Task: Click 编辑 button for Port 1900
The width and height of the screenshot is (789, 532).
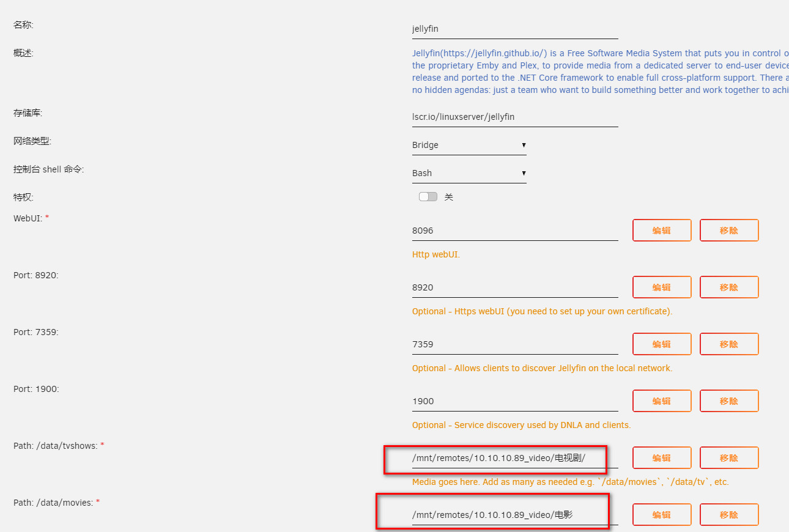Action: [x=662, y=401]
